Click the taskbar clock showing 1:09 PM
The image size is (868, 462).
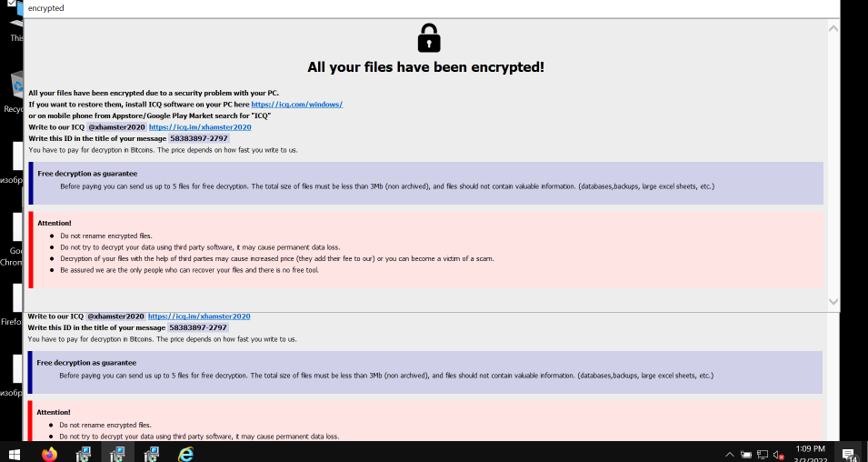coord(810,450)
